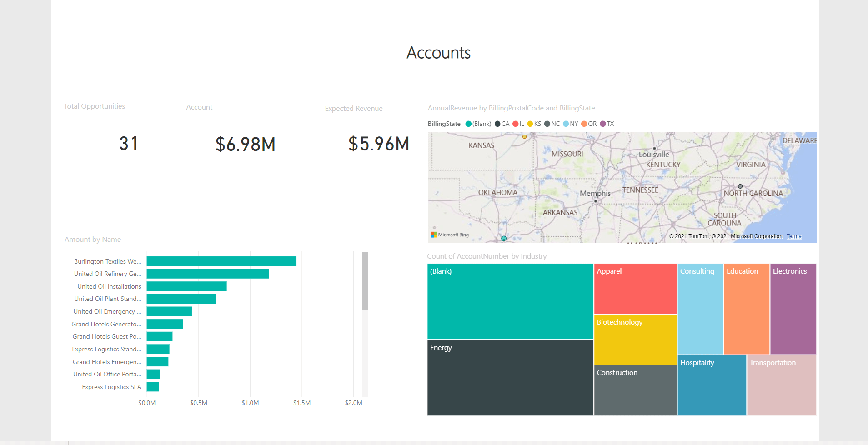Select the CA legend marker
The width and height of the screenshot is (868, 445).
[x=497, y=124]
